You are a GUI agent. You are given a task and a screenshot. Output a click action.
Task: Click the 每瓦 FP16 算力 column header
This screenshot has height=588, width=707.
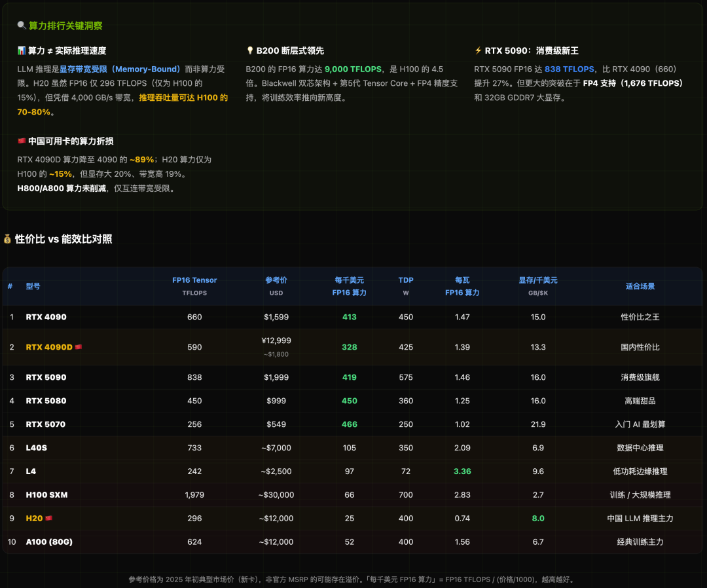click(x=462, y=286)
